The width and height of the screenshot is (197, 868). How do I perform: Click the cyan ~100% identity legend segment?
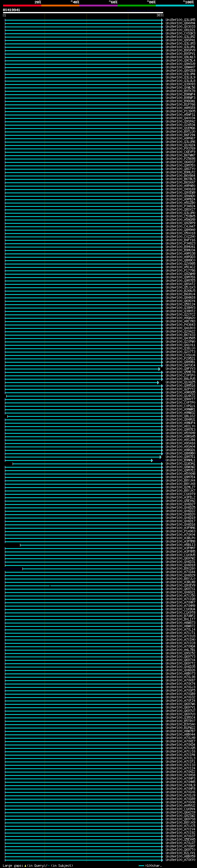click(x=175, y=6)
